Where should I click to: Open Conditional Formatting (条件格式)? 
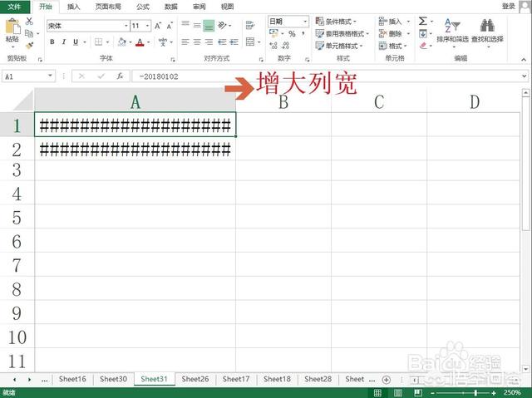pos(336,22)
